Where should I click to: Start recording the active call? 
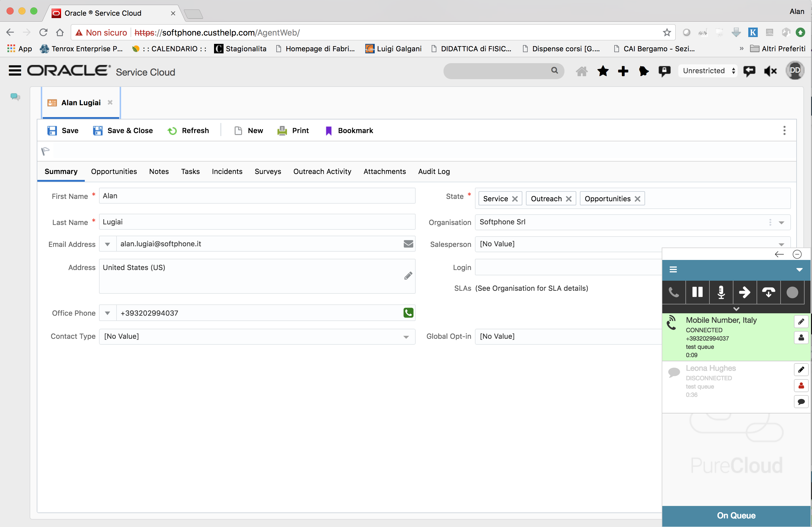792,292
